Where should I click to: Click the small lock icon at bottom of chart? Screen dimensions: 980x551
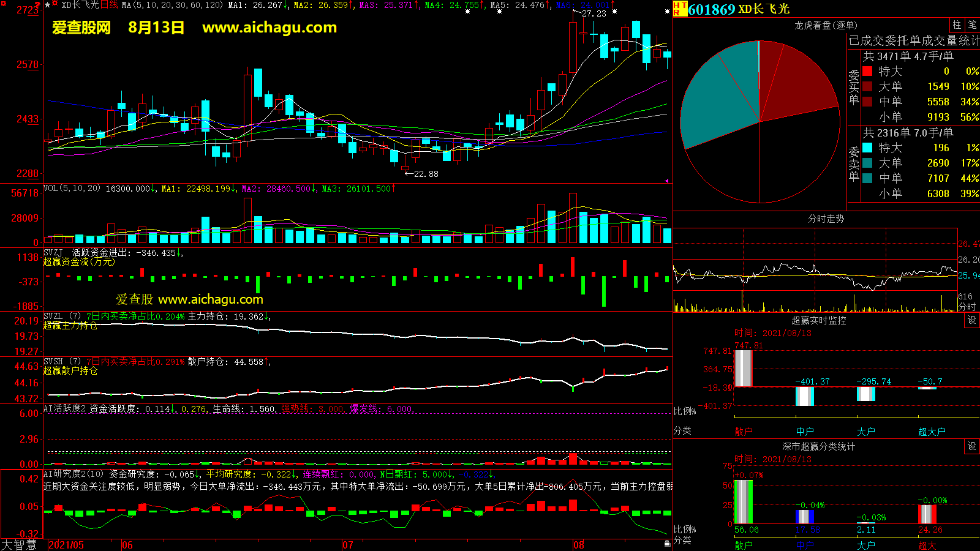pos(667,544)
